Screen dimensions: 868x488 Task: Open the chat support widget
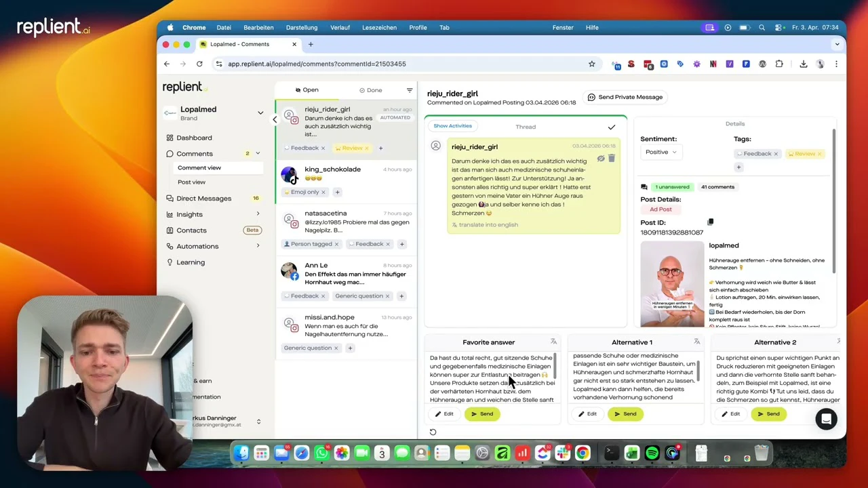click(x=826, y=419)
